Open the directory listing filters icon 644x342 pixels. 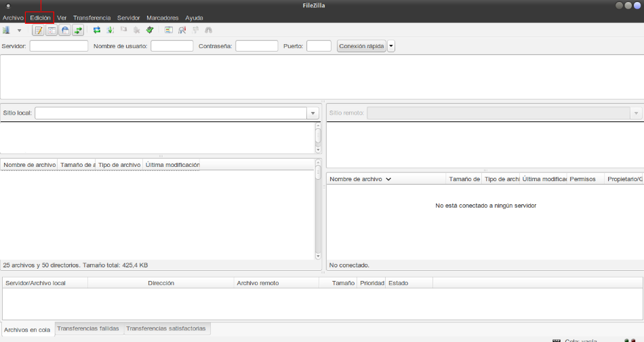(x=169, y=30)
